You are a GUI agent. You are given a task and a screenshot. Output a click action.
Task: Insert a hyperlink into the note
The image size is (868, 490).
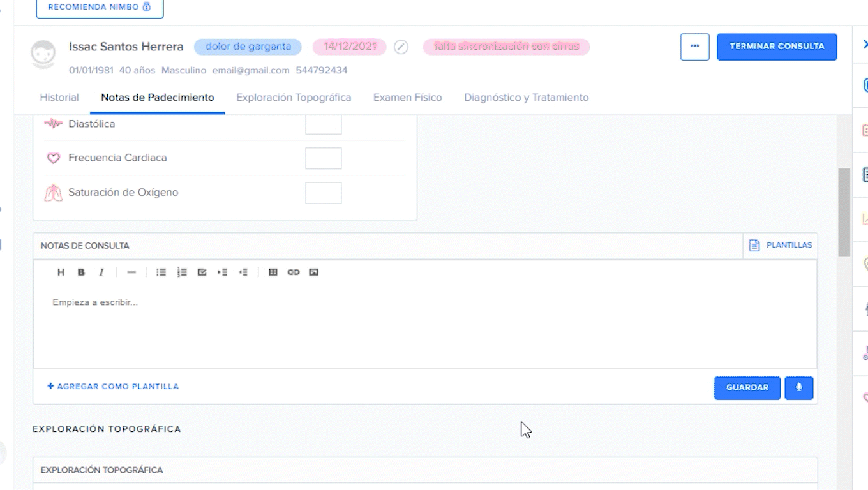tap(293, 272)
